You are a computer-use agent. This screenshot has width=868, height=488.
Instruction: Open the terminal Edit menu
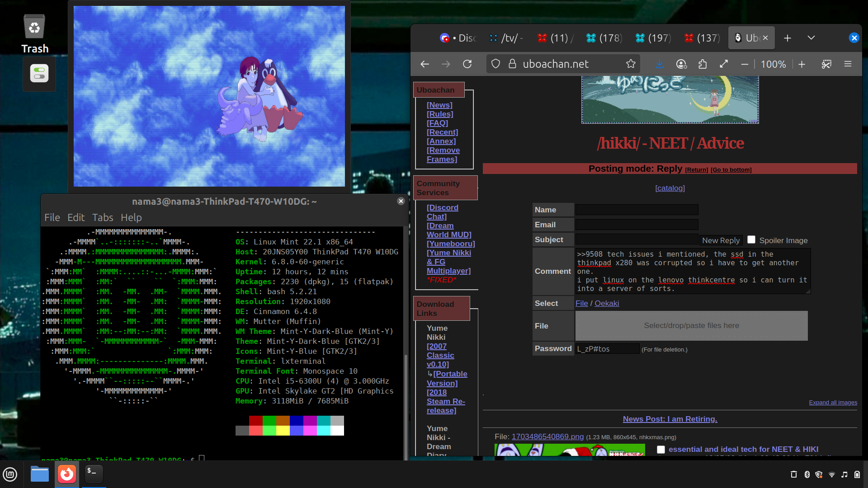tap(76, 217)
